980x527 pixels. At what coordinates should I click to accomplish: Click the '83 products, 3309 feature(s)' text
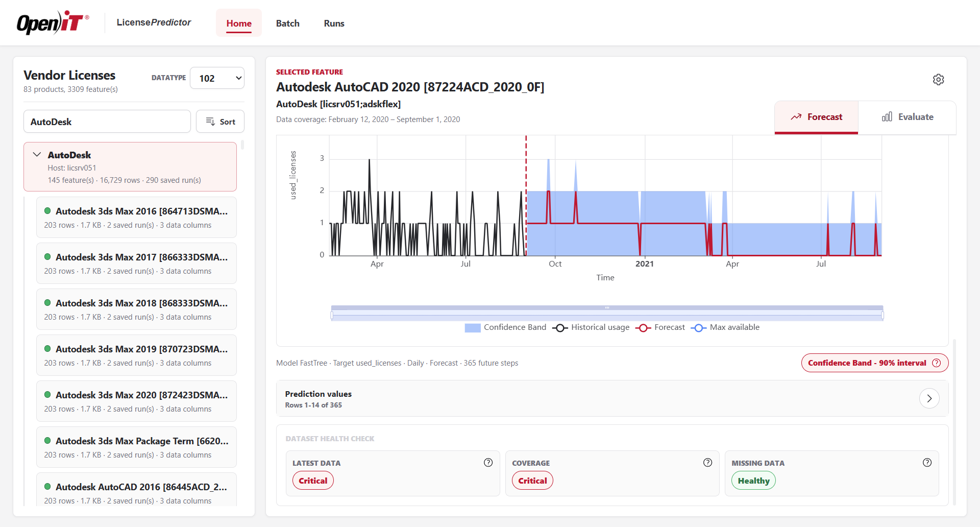(70, 89)
